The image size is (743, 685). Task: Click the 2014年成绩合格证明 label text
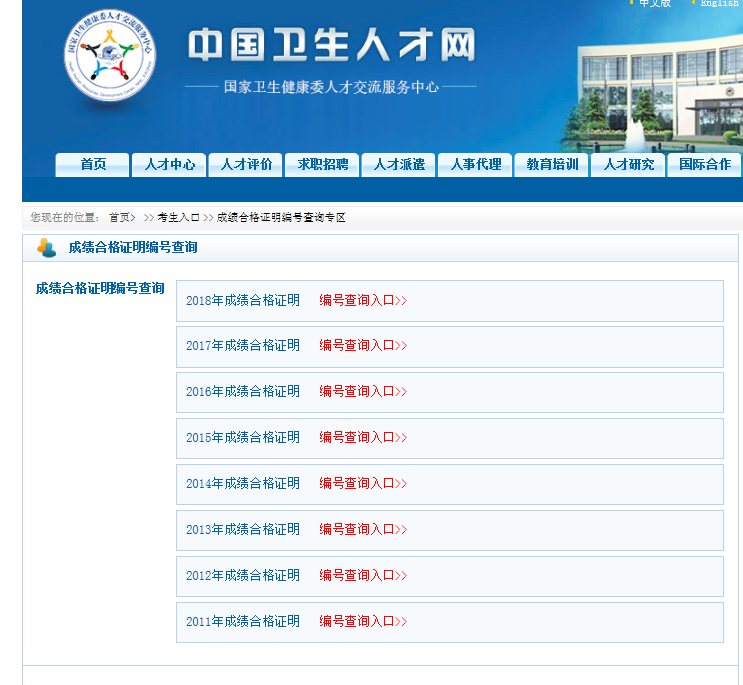(243, 483)
